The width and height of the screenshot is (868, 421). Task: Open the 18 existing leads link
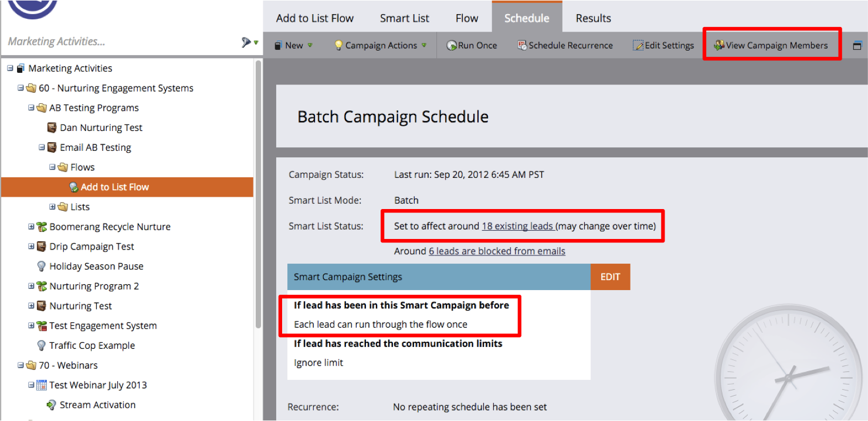517,226
